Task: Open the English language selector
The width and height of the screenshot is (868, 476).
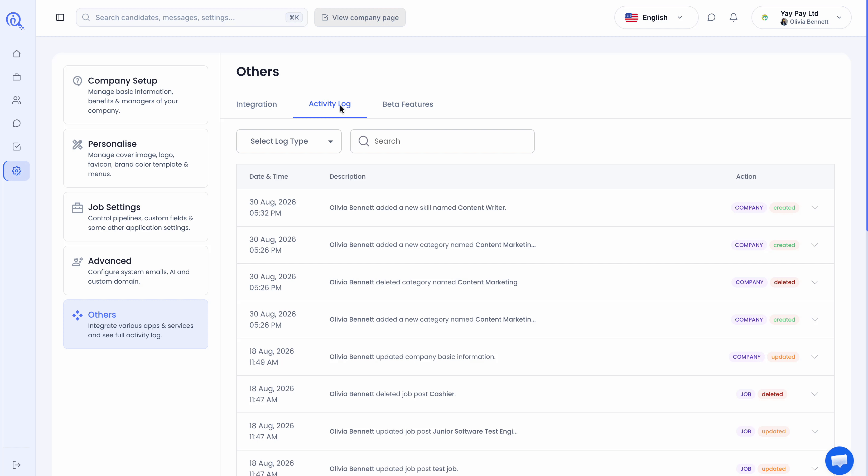Action: point(656,17)
